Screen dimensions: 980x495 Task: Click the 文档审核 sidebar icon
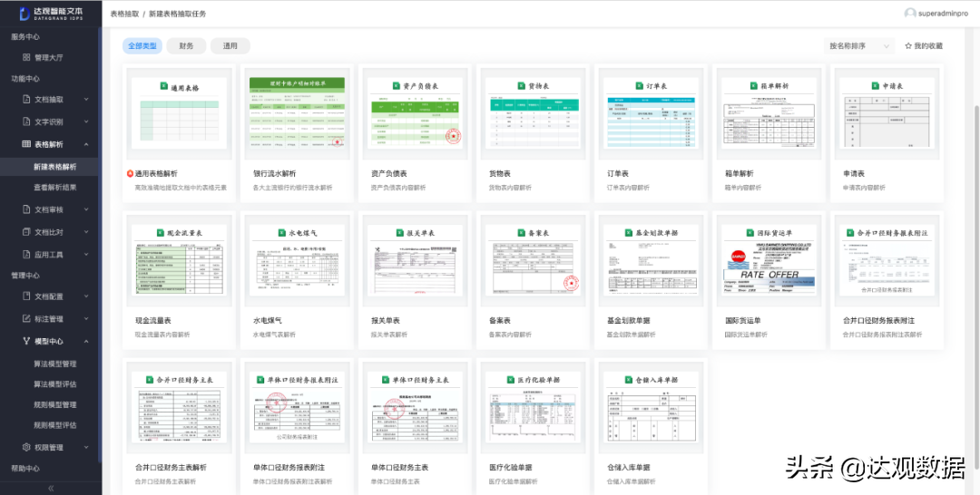(26, 209)
